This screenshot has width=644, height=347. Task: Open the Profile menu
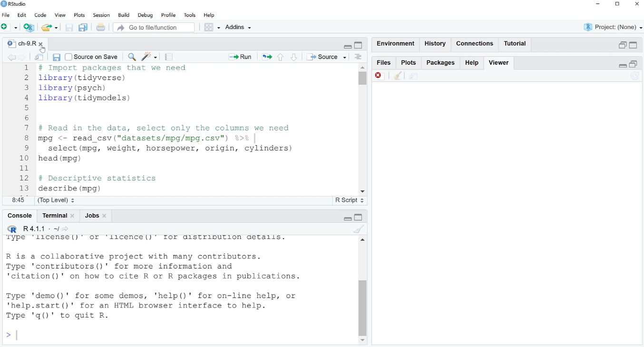pyautogui.click(x=168, y=15)
